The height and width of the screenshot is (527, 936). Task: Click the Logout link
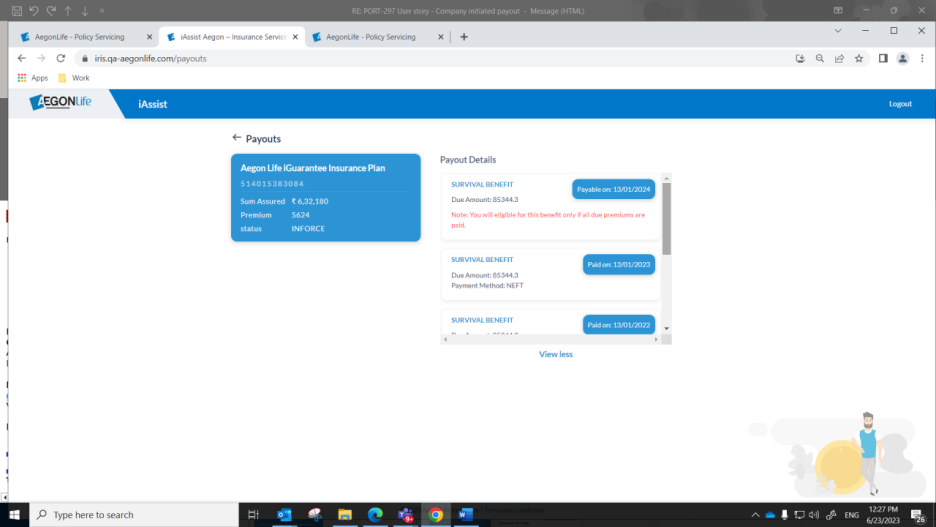(900, 104)
